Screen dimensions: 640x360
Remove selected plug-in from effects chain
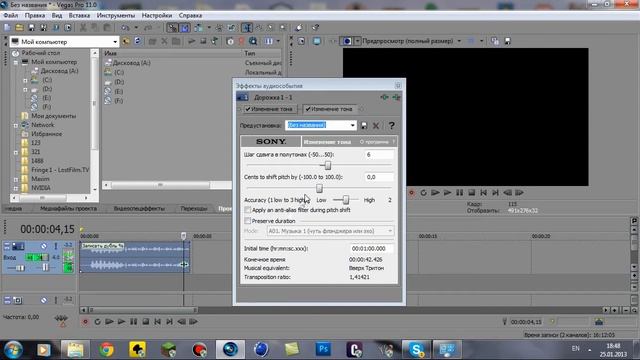click(396, 97)
